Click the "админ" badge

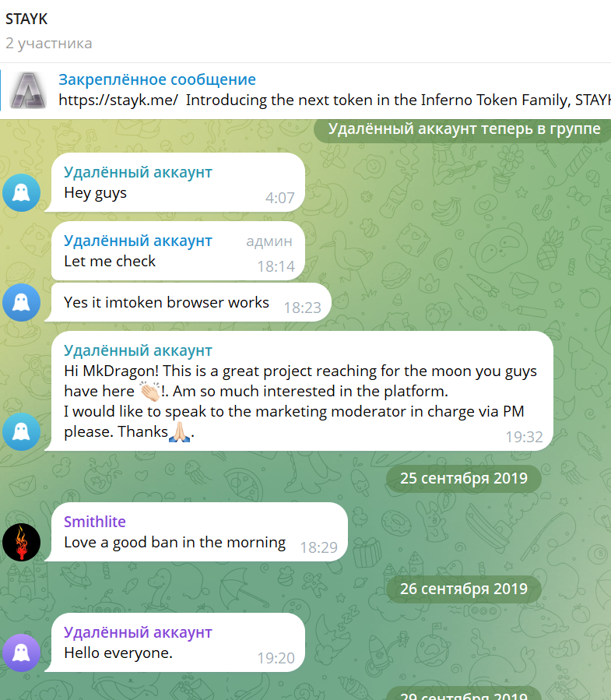tap(269, 241)
